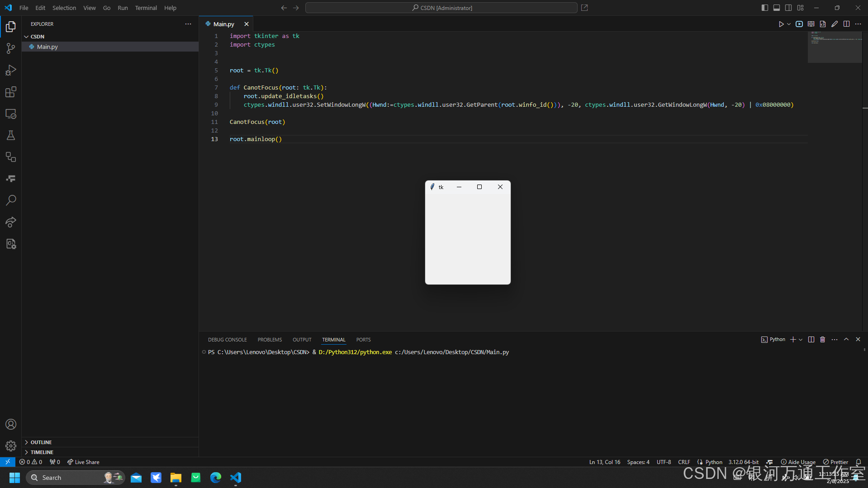This screenshot has height=488, width=868.
Task: Click Live Share in status bar
Action: coord(83,462)
